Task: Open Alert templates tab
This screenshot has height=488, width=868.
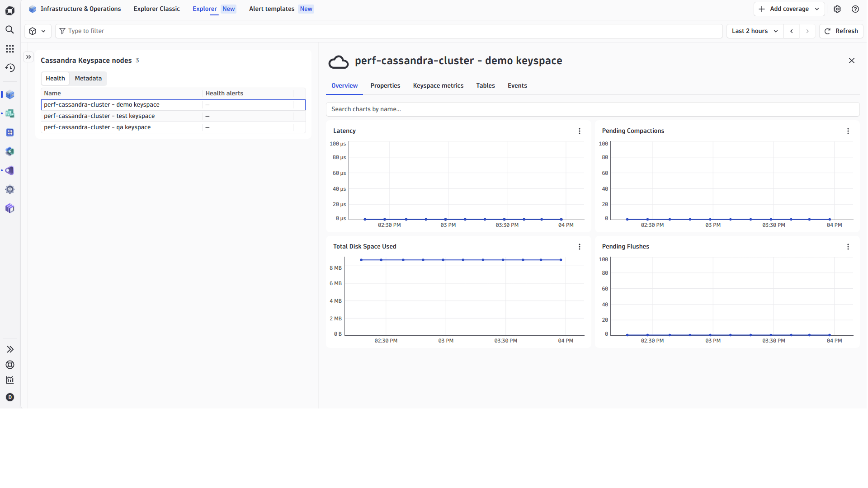Action: pyautogui.click(x=281, y=9)
